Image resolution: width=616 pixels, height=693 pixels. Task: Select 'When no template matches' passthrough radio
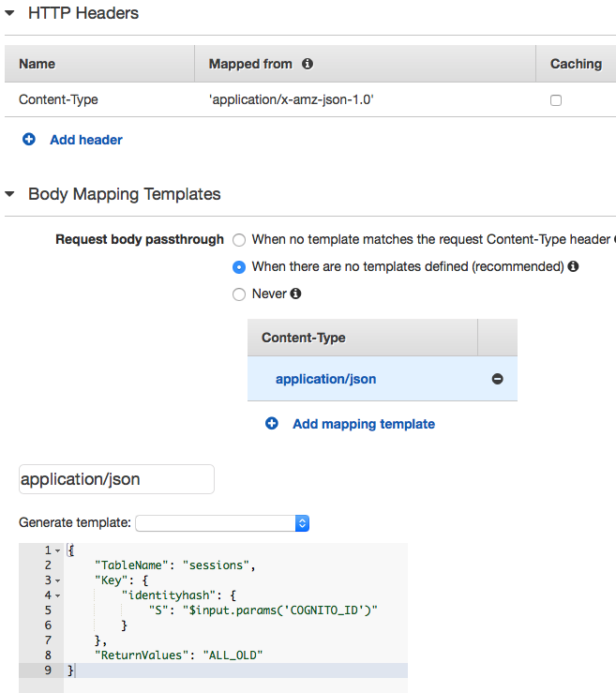point(239,240)
